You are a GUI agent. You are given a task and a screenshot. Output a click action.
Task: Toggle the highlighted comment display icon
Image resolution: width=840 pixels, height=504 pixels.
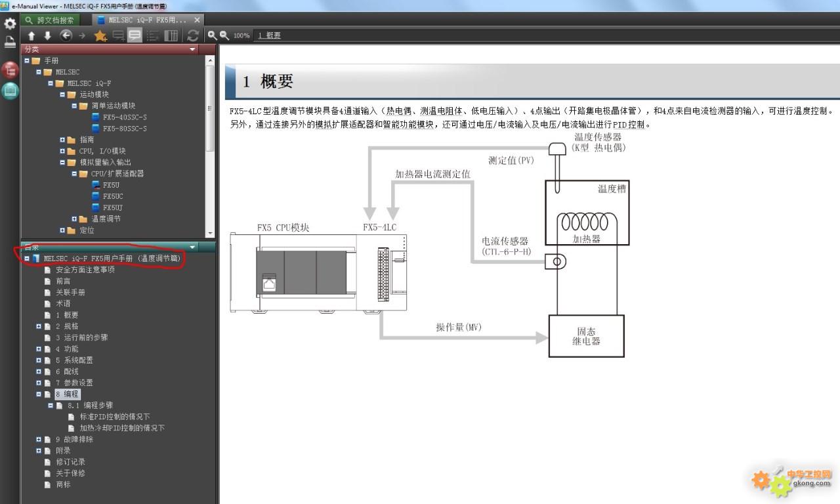[x=135, y=35]
